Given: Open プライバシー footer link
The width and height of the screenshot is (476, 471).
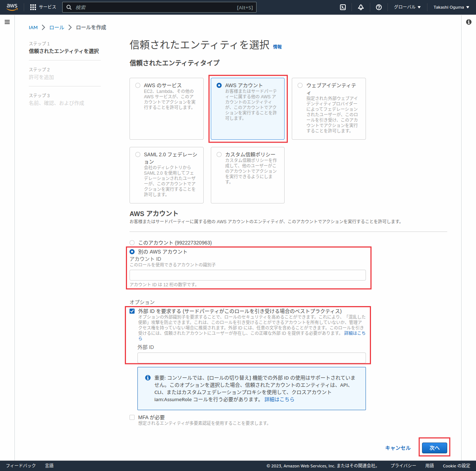Looking at the screenshot, I should click(x=403, y=466).
